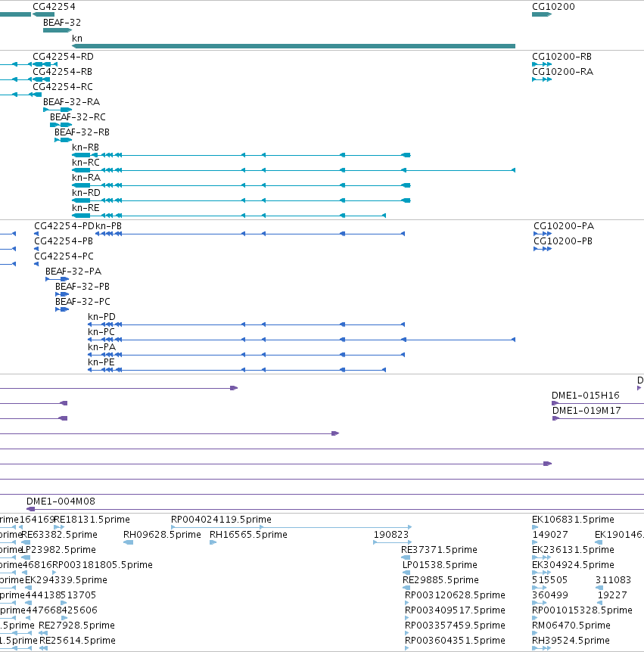The width and height of the screenshot is (644, 652).
Task: Click the BEAF-32-PC protein label
Action: pyautogui.click(x=82, y=302)
